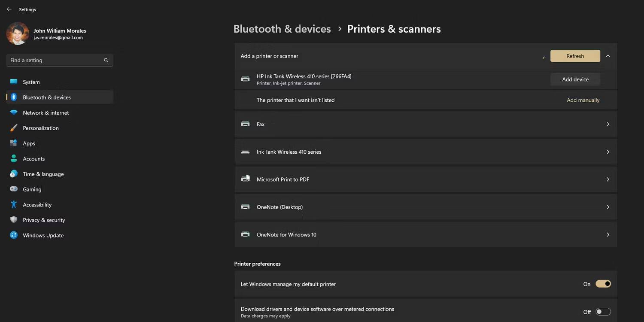This screenshot has height=322, width=644.
Task: Select the Gaming controller icon
Action: 14,189
